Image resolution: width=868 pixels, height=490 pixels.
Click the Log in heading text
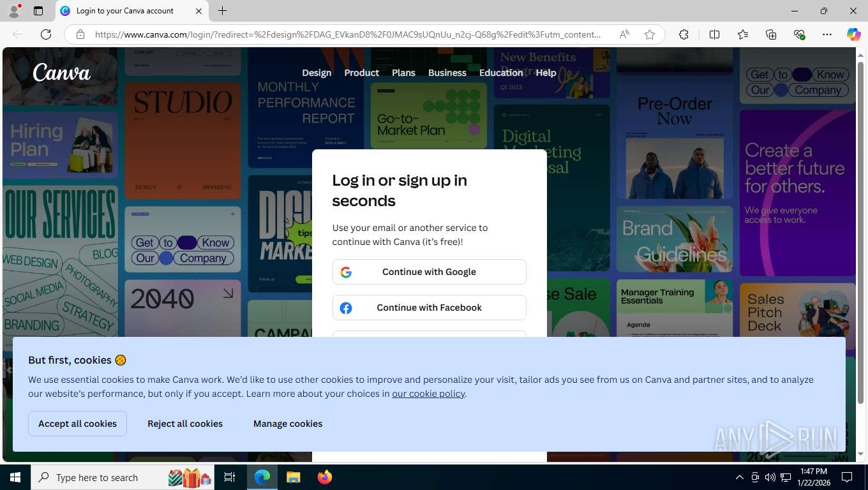pyautogui.click(x=400, y=190)
